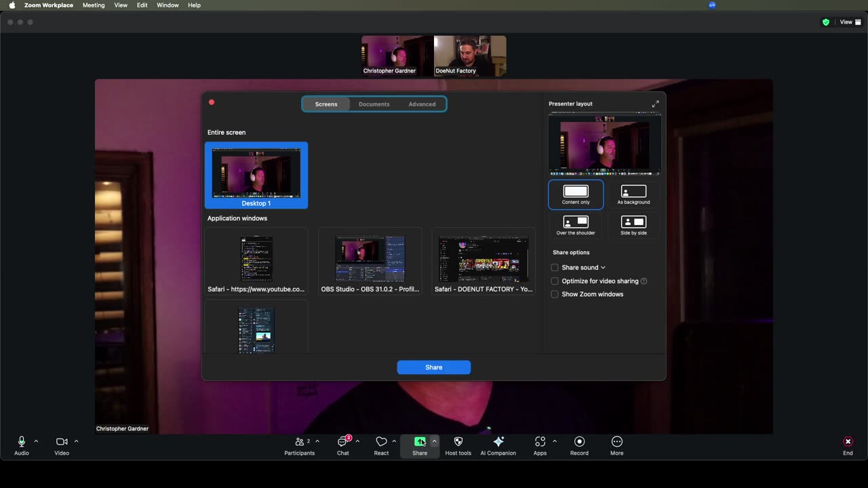Enable Show Zoom windows checkbox
The image size is (868, 488).
(x=555, y=295)
